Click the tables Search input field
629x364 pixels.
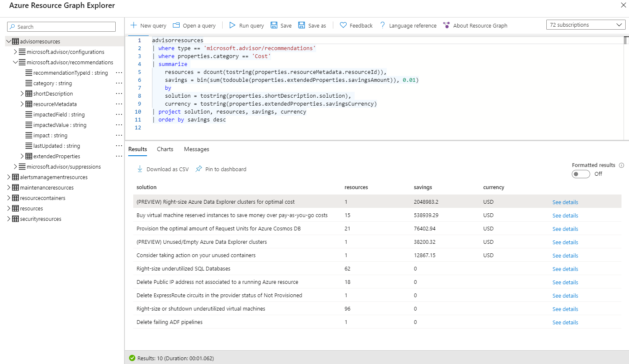(61, 27)
